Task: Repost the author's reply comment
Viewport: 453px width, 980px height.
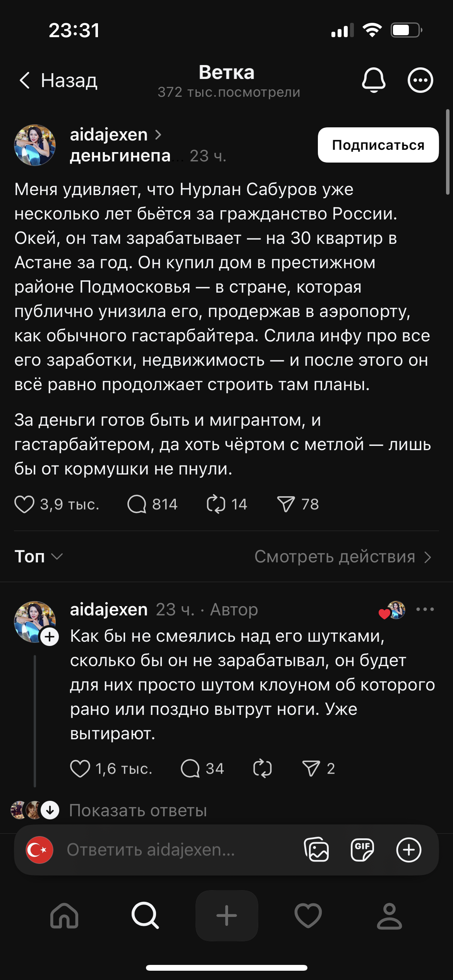Action: 262,768
